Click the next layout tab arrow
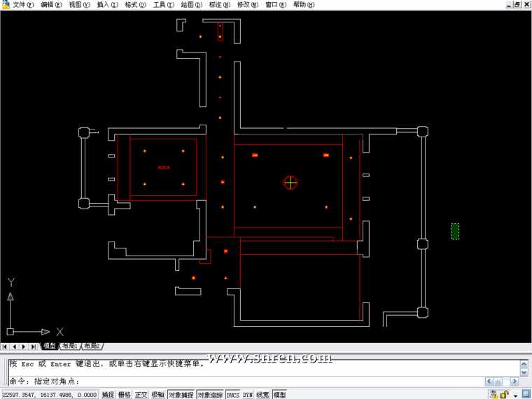Image resolution: width=532 pixels, height=399 pixels. [x=24, y=346]
